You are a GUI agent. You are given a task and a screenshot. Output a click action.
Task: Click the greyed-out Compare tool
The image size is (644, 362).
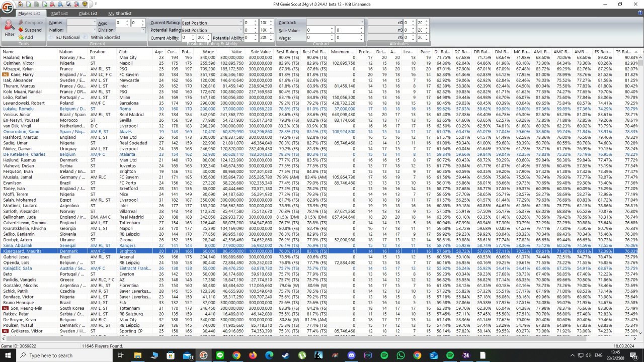[30, 23]
